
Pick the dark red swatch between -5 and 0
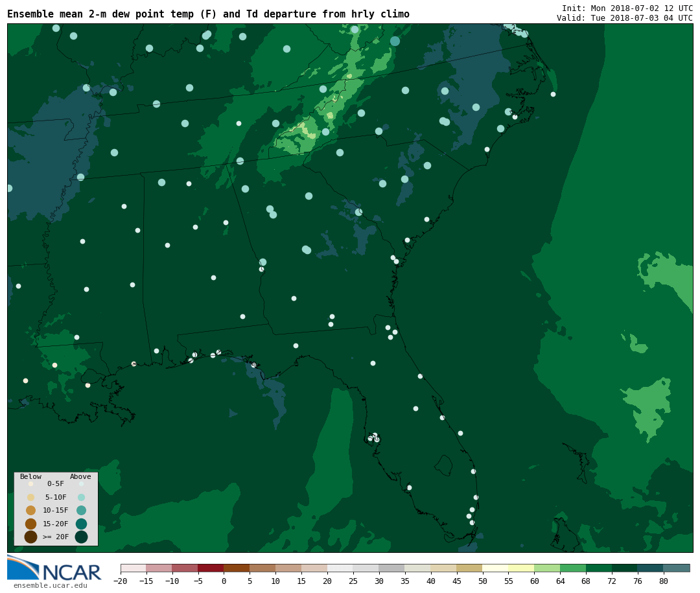(211, 568)
